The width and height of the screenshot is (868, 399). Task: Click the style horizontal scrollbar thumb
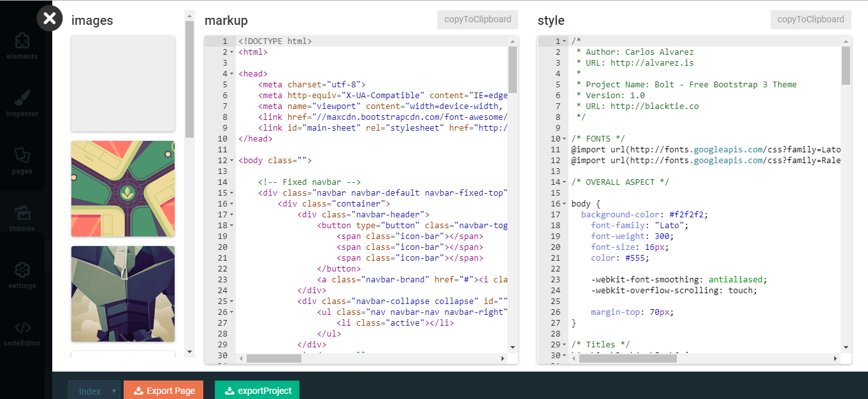628,359
